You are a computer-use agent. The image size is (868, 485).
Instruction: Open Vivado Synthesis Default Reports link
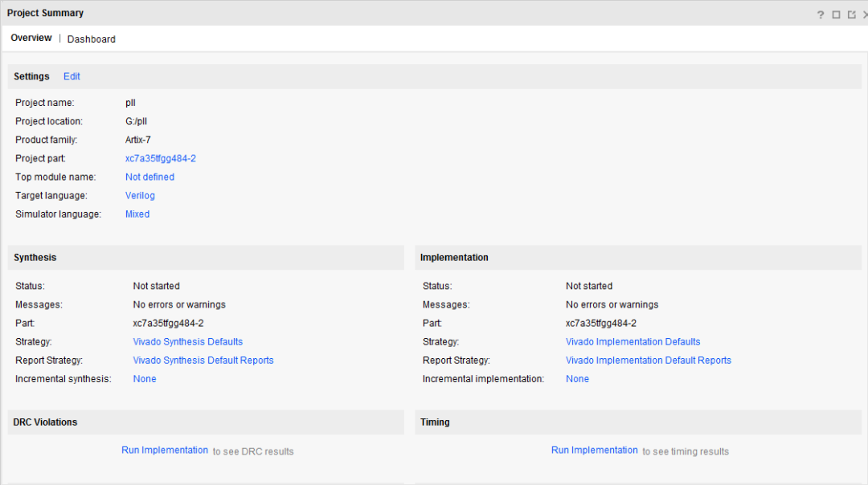point(203,361)
